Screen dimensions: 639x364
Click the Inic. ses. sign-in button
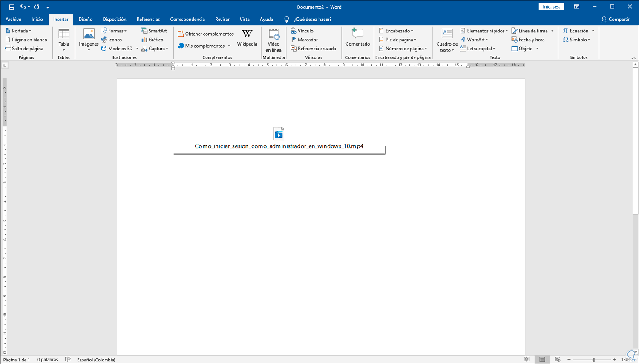[x=551, y=7]
